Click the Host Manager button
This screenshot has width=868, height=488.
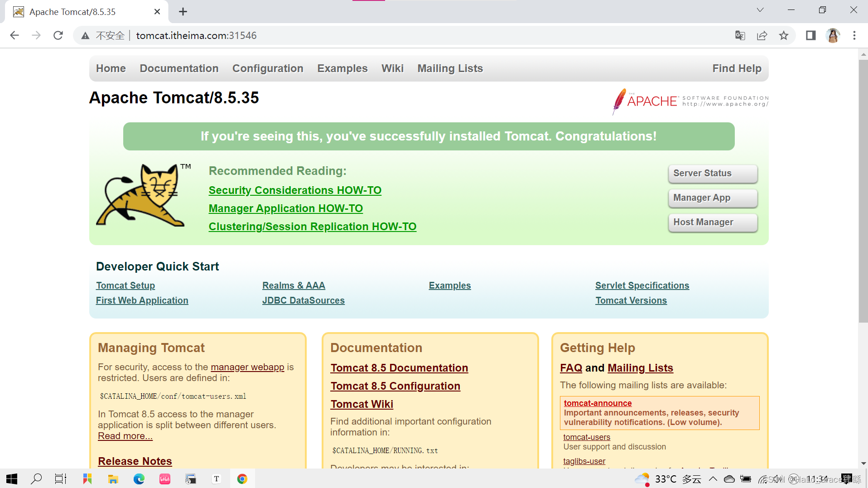(x=713, y=222)
